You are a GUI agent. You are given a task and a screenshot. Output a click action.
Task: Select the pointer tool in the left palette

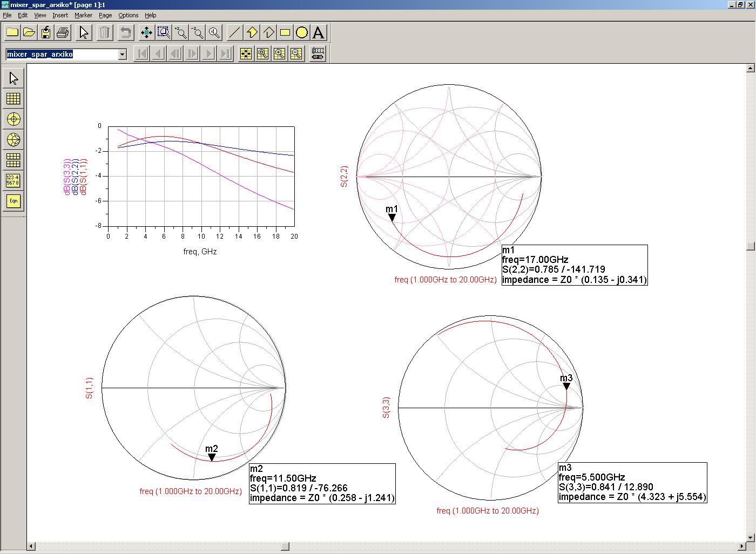(x=13, y=78)
